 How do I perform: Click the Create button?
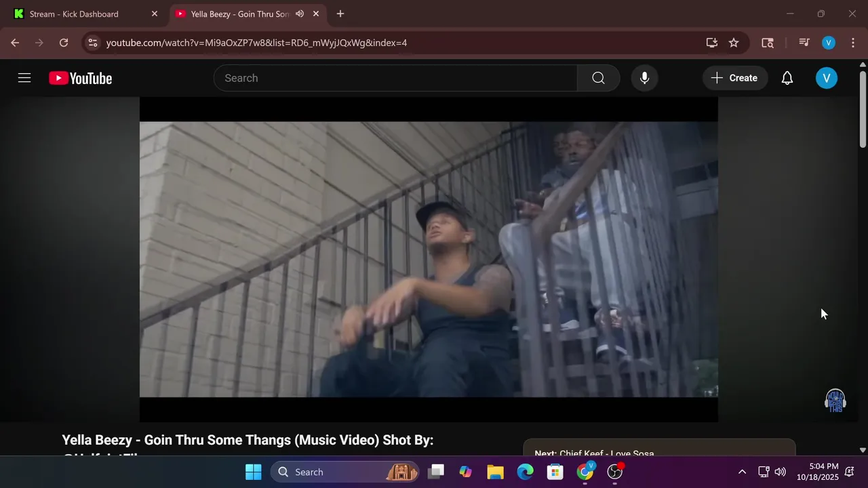(x=735, y=78)
